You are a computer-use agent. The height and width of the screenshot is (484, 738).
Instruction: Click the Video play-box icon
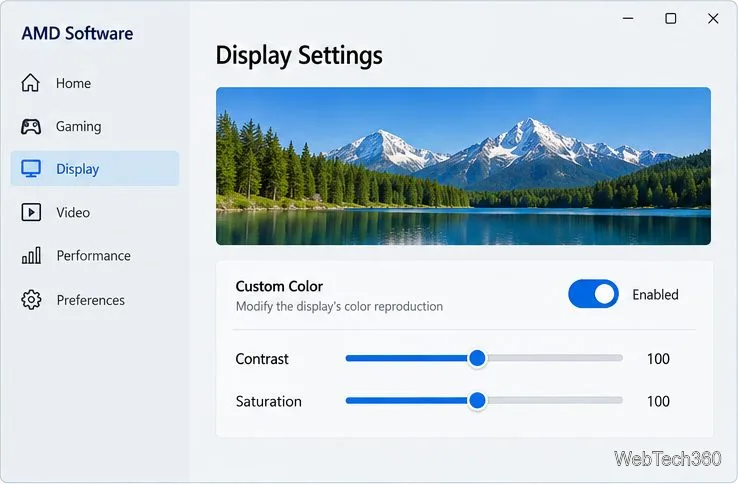pyautogui.click(x=31, y=212)
